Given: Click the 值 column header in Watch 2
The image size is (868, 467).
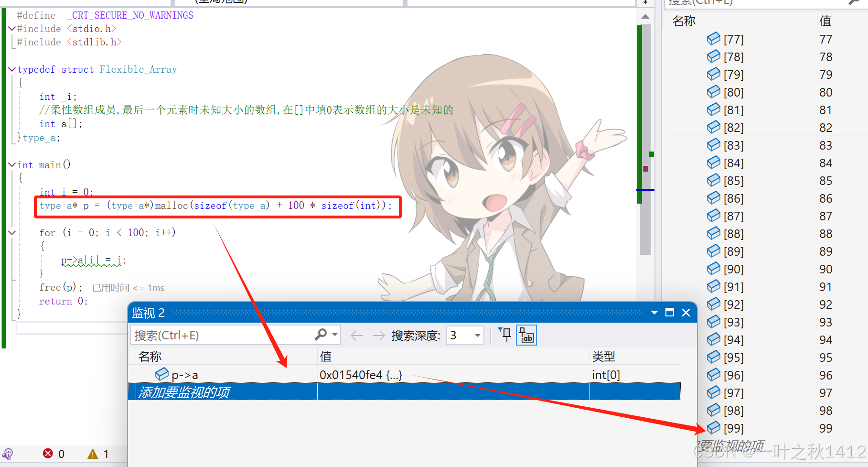Looking at the screenshot, I should point(326,356).
